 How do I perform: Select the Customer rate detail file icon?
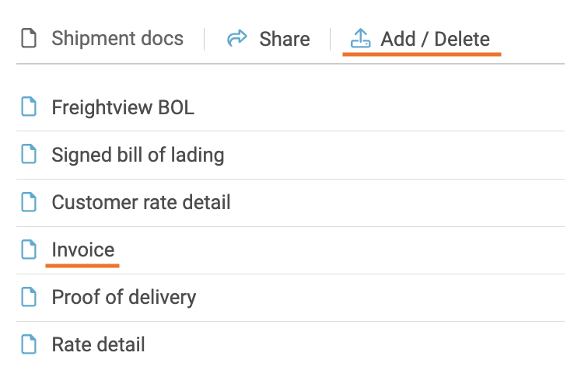pyautogui.click(x=29, y=203)
